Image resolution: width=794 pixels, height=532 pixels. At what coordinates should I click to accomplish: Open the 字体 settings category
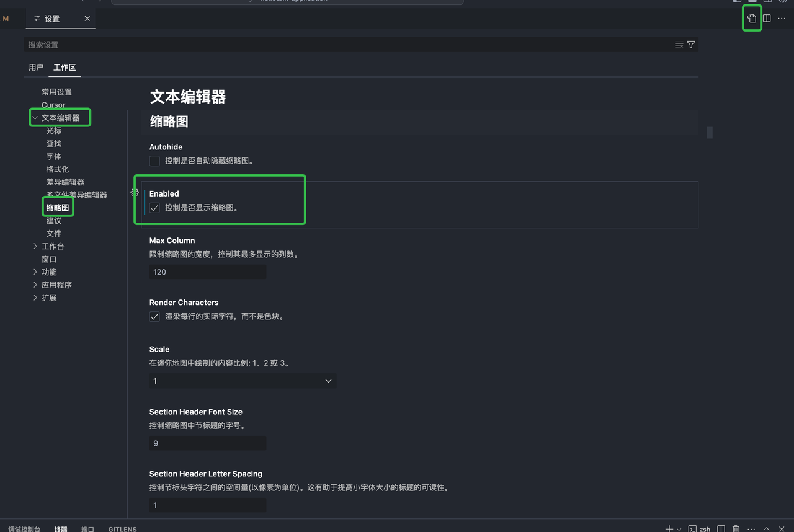pyautogui.click(x=54, y=156)
